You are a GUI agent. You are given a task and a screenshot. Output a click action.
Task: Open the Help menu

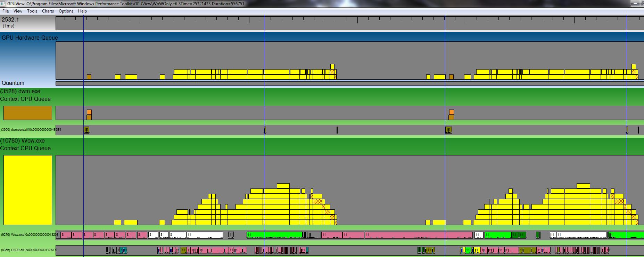point(82,11)
